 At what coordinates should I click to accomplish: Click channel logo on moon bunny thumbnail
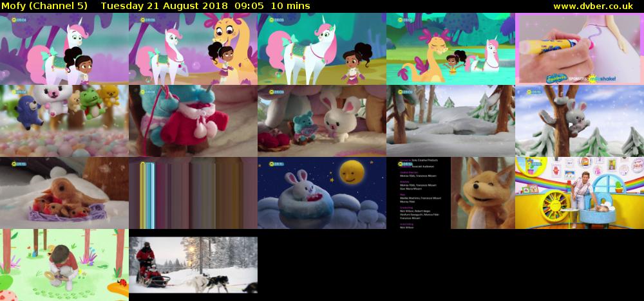277,164
